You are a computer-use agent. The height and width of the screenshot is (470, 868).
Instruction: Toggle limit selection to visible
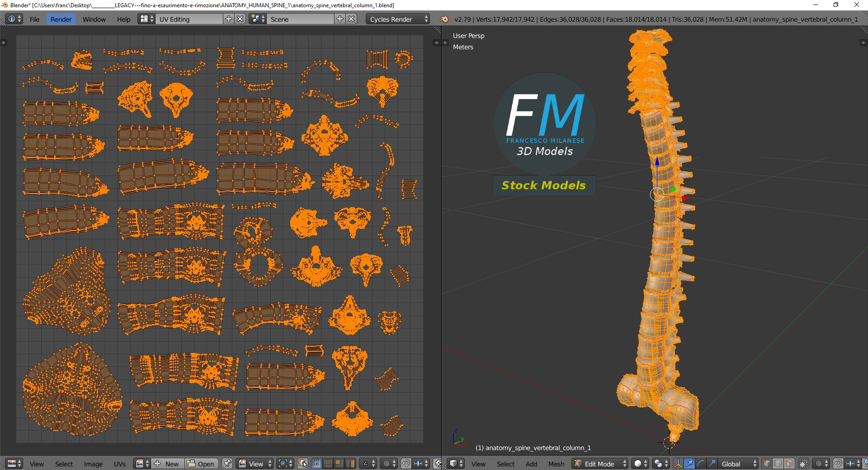[804, 464]
